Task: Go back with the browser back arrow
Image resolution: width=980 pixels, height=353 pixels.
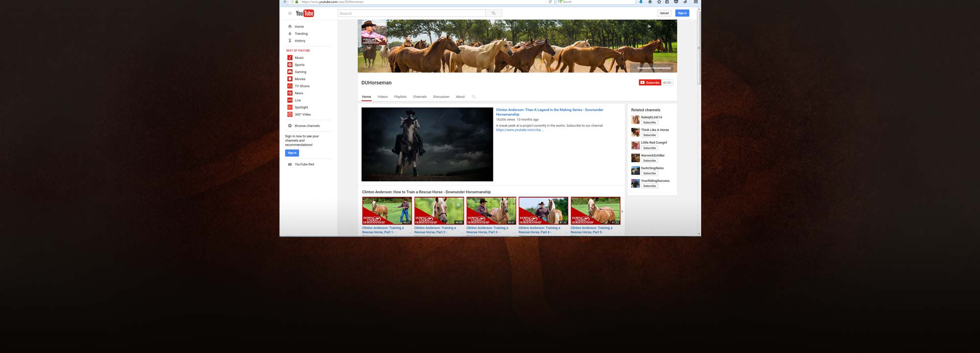Action: pyautogui.click(x=285, y=2)
